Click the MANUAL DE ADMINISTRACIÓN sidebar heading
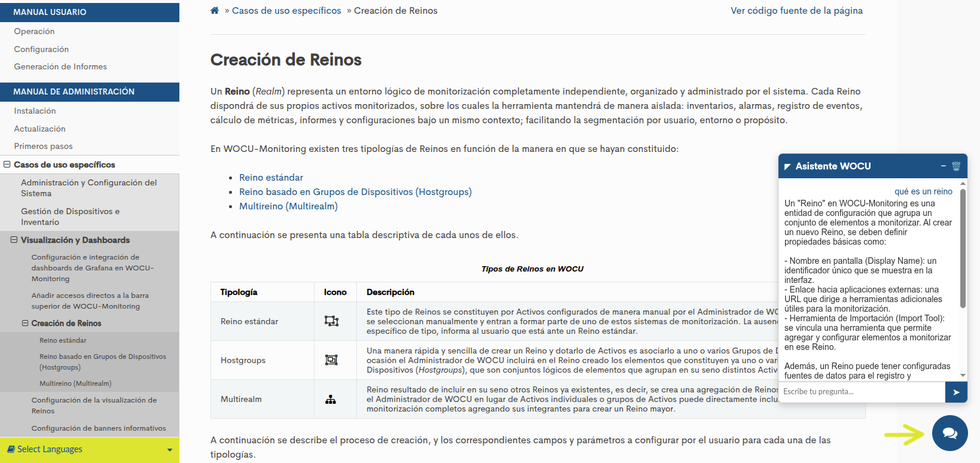980x463 pixels. (x=90, y=92)
